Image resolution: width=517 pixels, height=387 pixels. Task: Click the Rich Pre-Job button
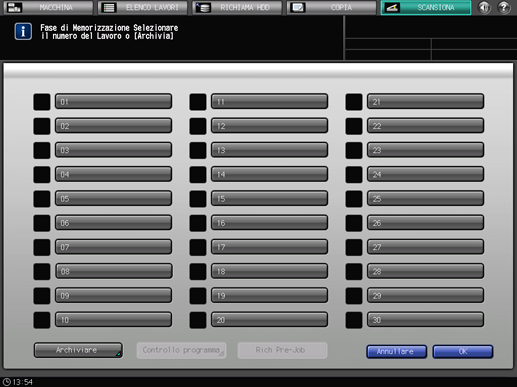tap(282, 350)
